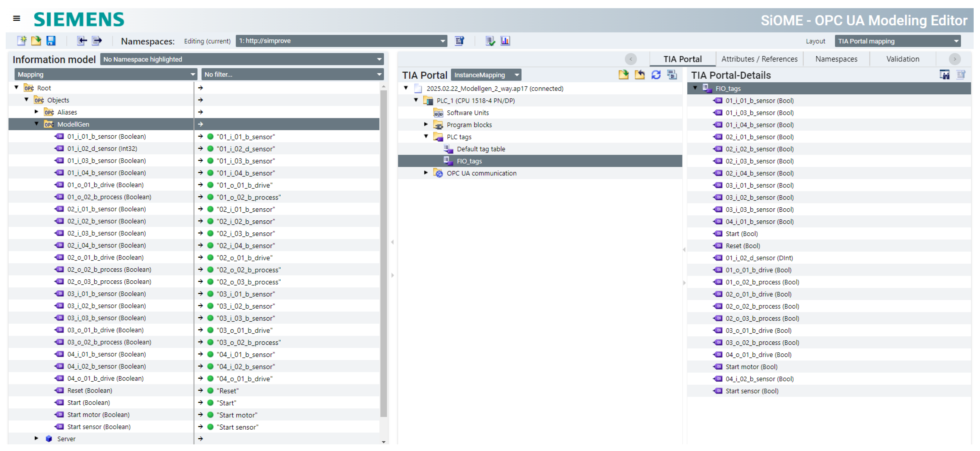
Task: Click the data block icon next to refresh
Action: click(x=672, y=75)
